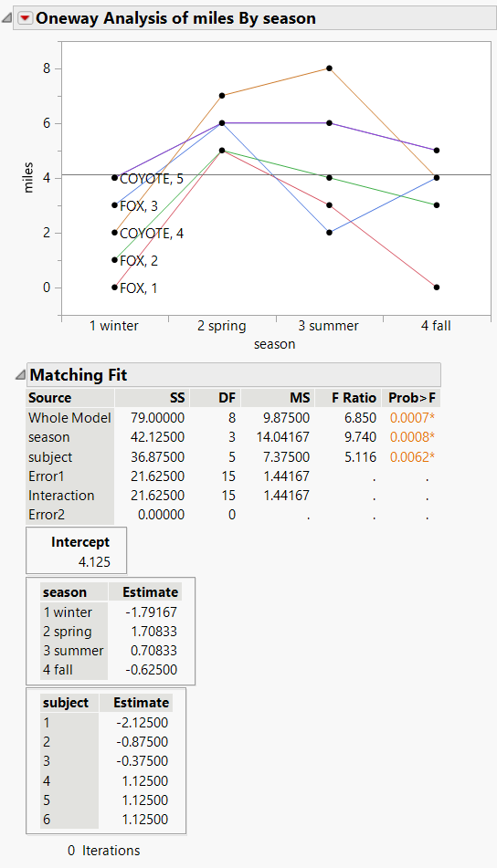Click the spring estimate 1.70833

[153, 632]
